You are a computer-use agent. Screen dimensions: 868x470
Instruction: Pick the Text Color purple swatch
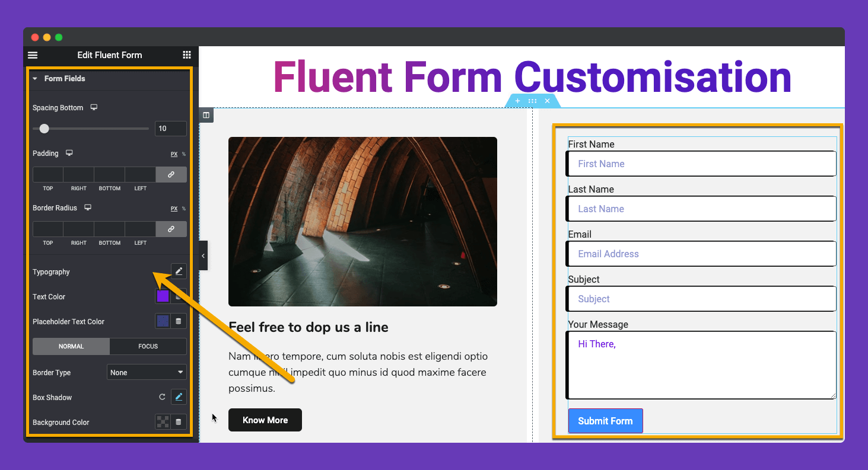click(163, 296)
